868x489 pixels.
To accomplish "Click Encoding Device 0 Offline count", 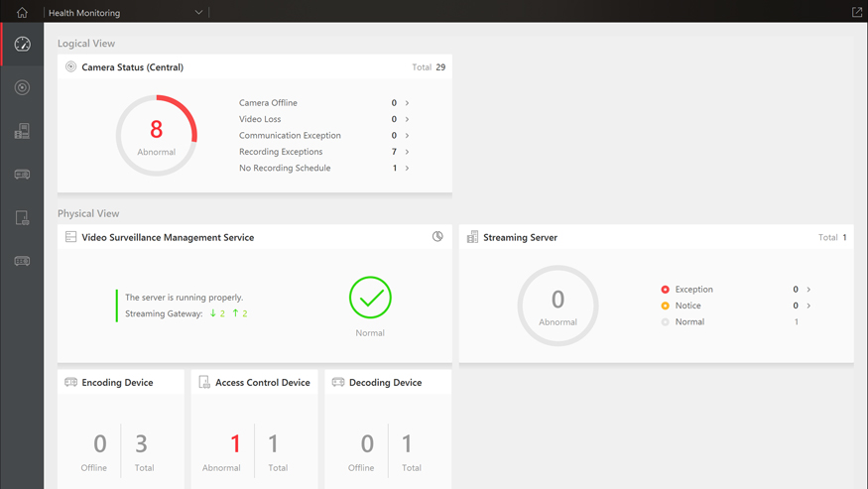I will [x=99, y=444].
